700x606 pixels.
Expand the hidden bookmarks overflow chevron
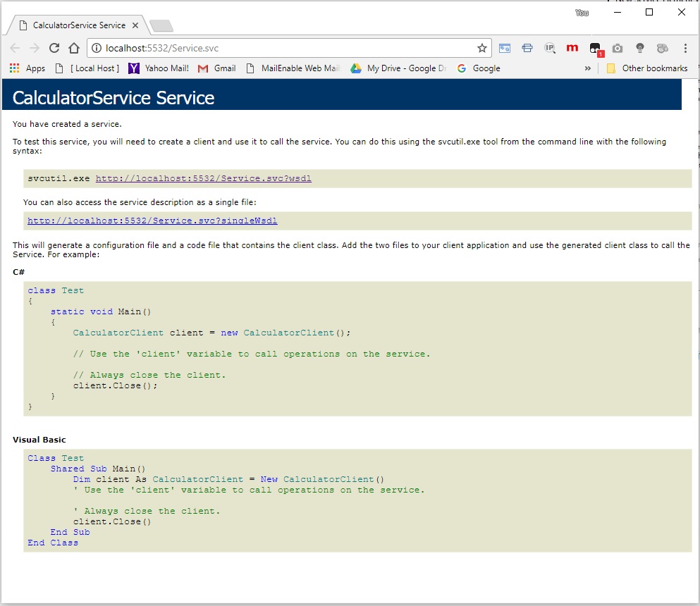[x=588, y=68]
